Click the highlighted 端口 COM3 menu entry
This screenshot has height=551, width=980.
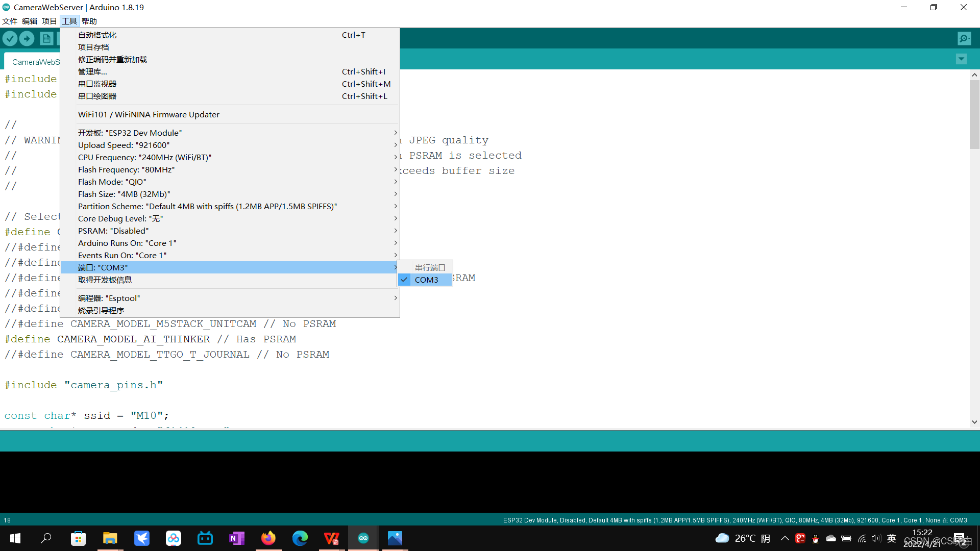coord(230,267)
